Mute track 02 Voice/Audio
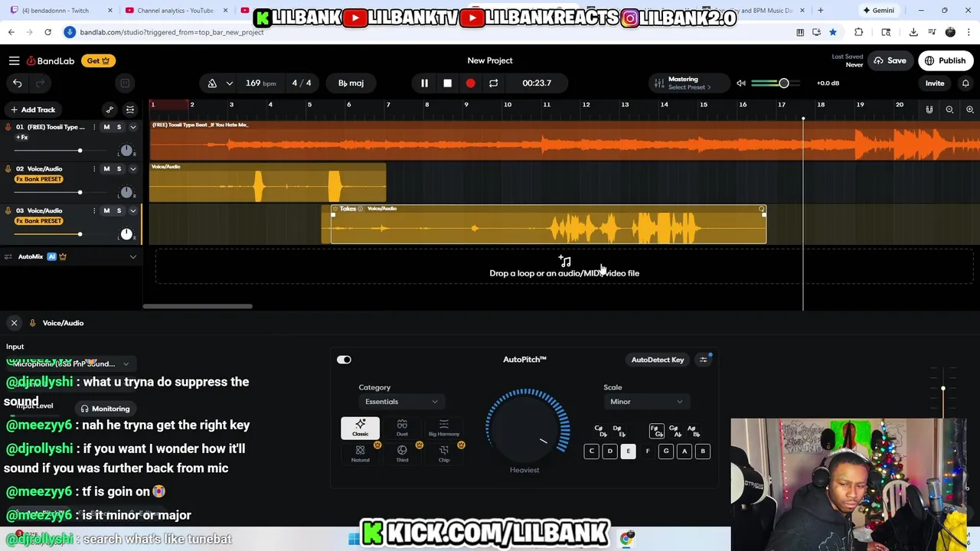Image resolution: width=980 pixels, height=551 pixels. (x=106, y=168)
